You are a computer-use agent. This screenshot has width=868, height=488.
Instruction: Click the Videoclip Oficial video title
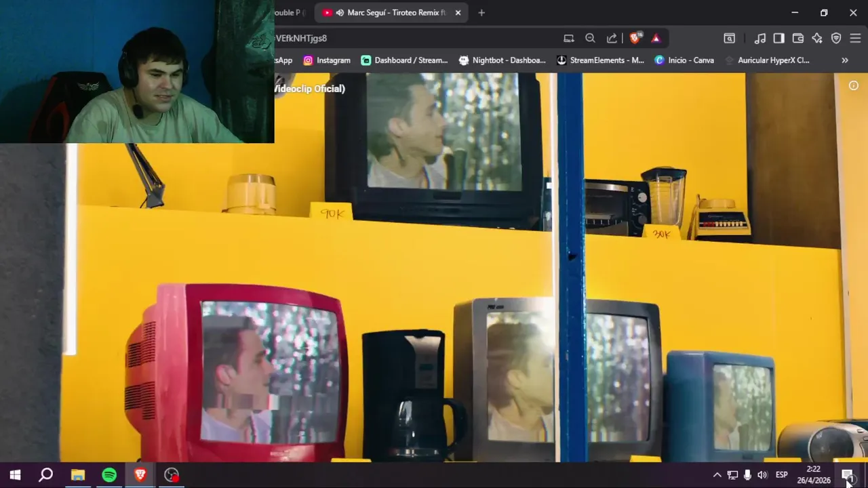tap(310, 89)
